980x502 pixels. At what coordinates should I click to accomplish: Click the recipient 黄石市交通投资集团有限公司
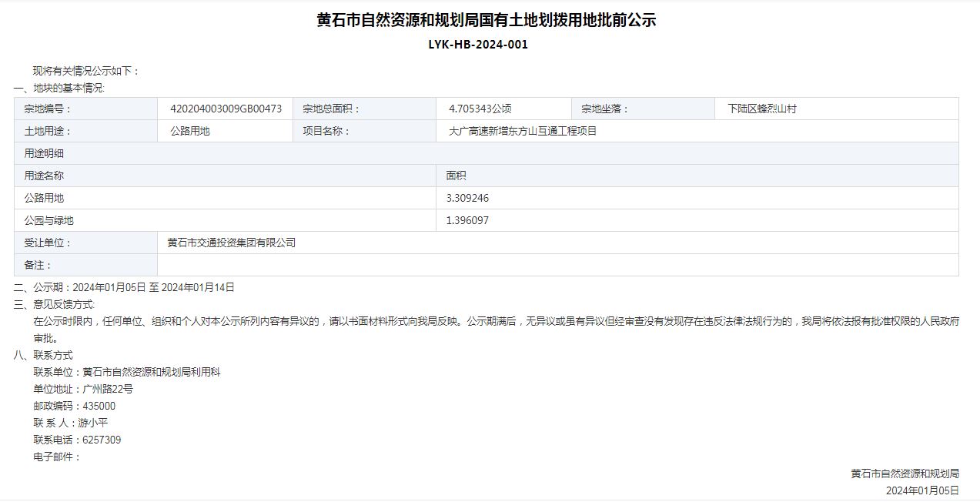click(231, 243)
